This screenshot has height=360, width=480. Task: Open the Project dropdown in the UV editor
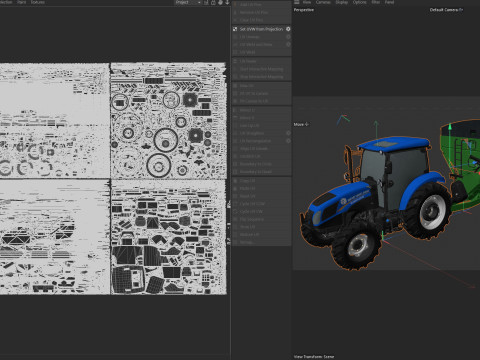click(x=188, y=2)
